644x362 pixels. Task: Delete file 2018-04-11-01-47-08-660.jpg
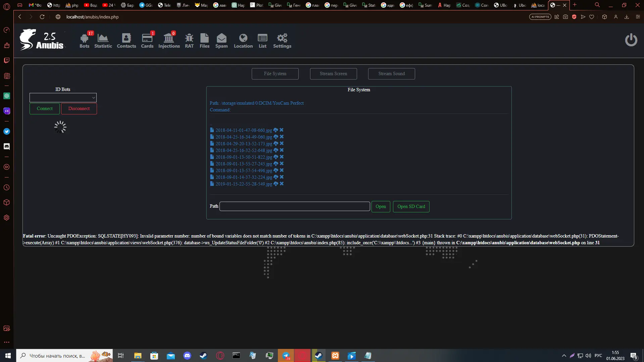282,130
